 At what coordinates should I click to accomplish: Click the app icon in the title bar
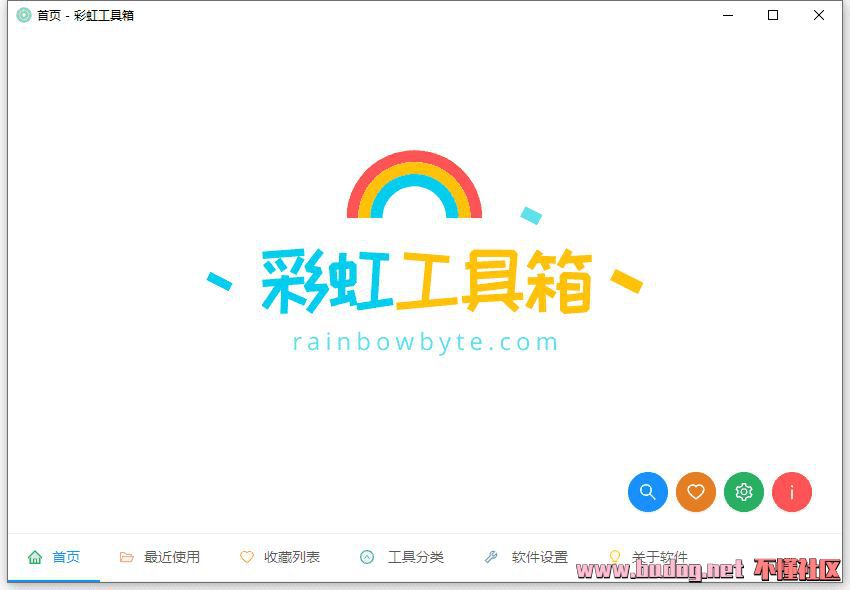tap(23, 15)
